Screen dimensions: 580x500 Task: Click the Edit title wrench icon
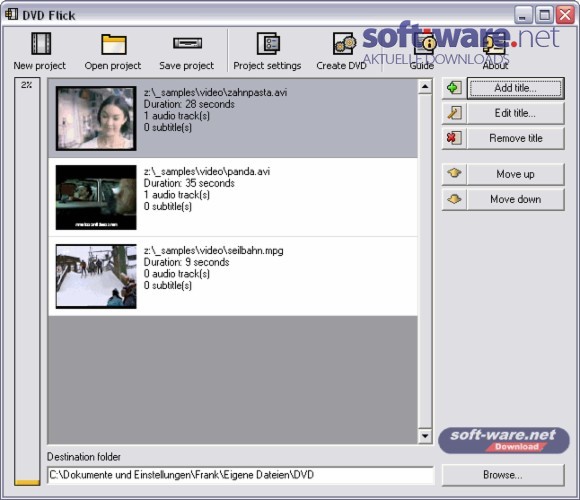click(x=454, y=113)
